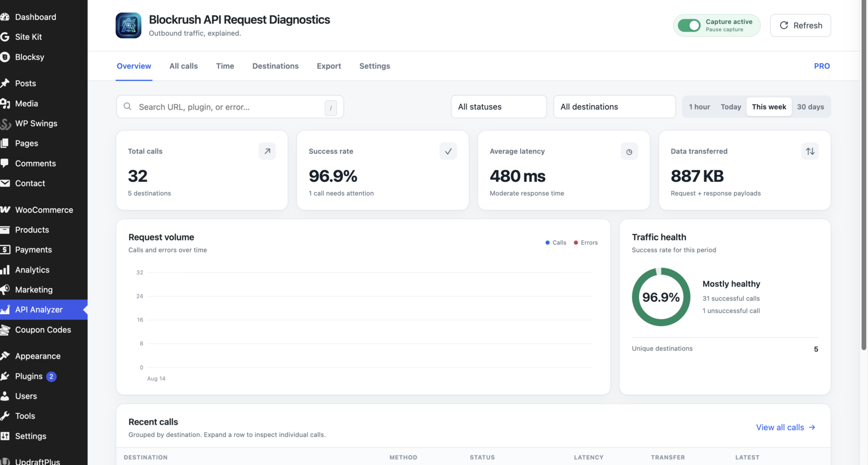Screen dimensions: 868x465
Task: Click the WooCommerce icon
Action: pyautogui.click(x=5, y=209)
